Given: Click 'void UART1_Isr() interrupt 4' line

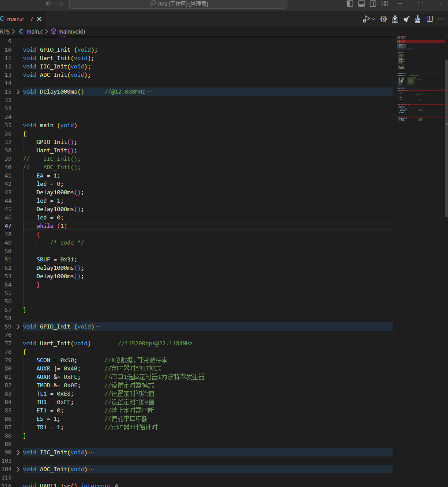Looking at the screenshot, I should click(x=71, y=484).
